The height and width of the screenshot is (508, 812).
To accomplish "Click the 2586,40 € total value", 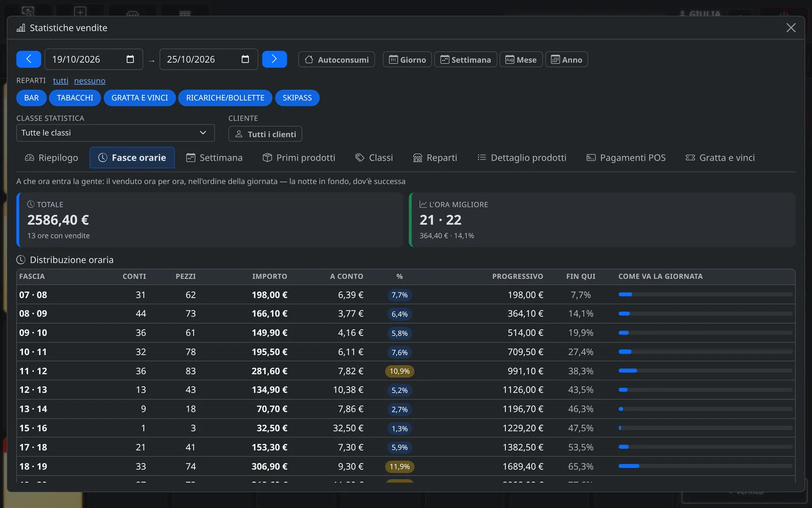I will coord(58,220).
